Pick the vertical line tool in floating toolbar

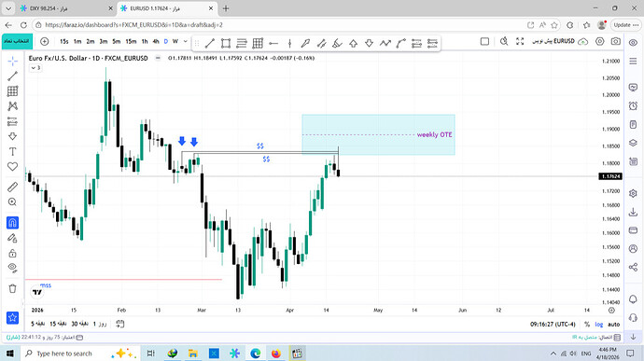(x=289, y=43)
